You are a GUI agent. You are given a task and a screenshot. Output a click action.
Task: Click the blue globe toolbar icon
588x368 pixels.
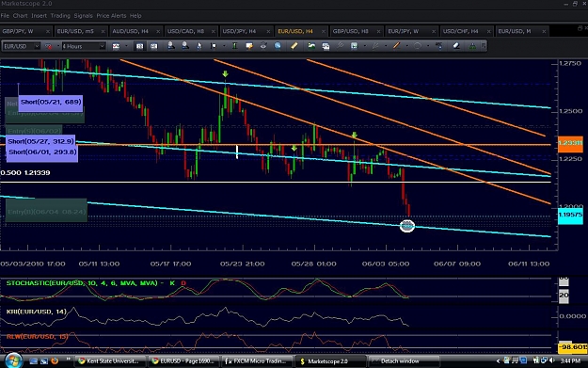[x=278, y=46]
